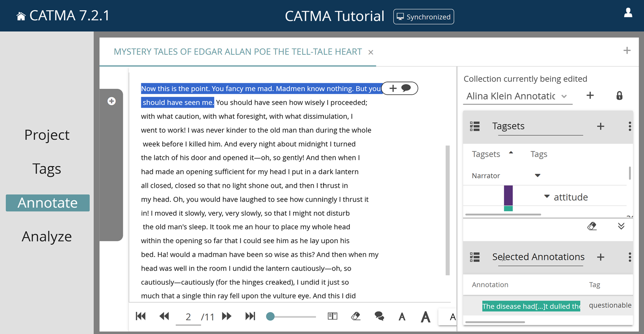Create a new annotation collection

[x=590, y=96]
